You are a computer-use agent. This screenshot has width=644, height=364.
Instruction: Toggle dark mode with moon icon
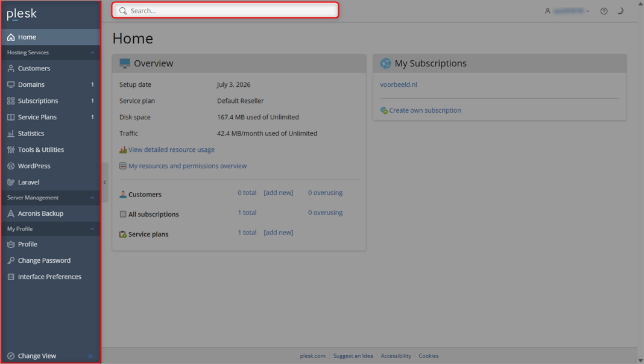[x=620, y=11]
